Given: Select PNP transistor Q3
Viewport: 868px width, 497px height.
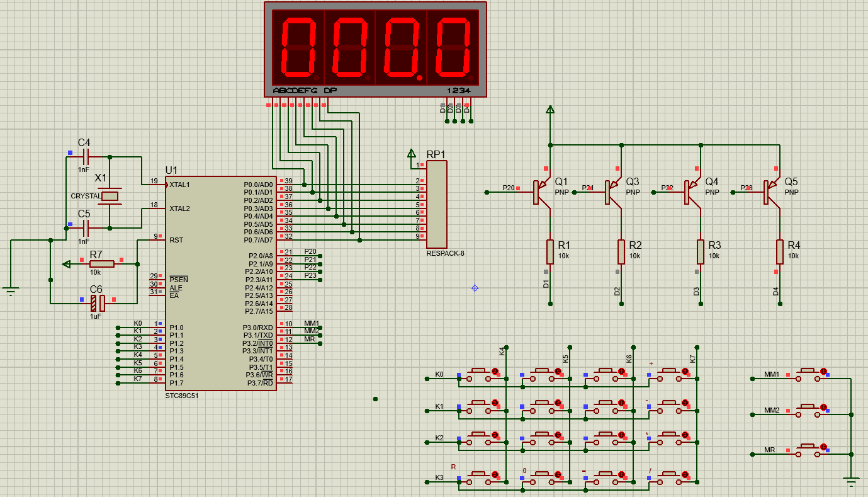Looking at the screenshot, I should [x=614, y=192].
